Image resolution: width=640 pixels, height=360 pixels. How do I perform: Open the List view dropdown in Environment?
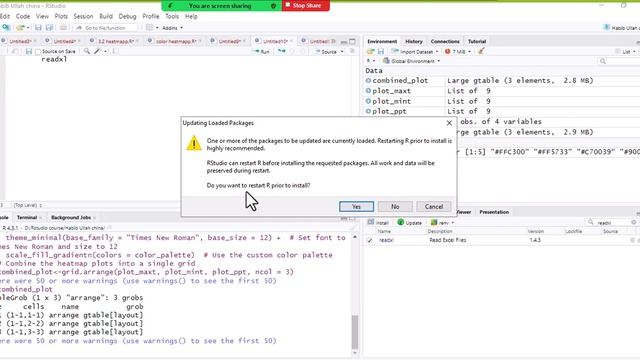click(x=626, y=51)
